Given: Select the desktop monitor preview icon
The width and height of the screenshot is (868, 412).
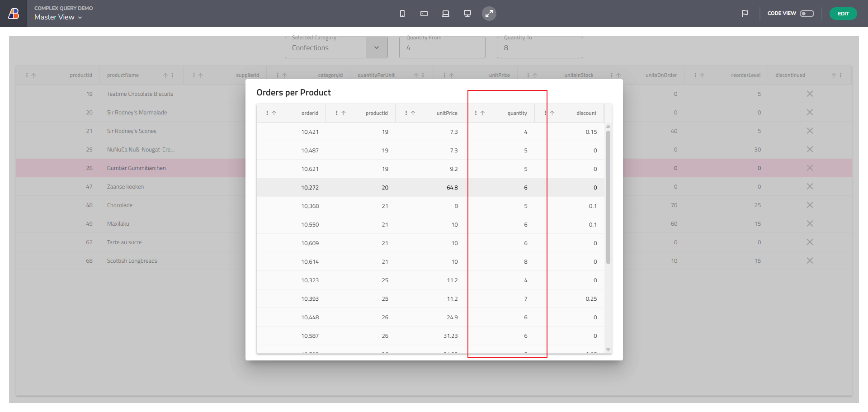Looking at the screenshot, I should click(x=467, y=14).
